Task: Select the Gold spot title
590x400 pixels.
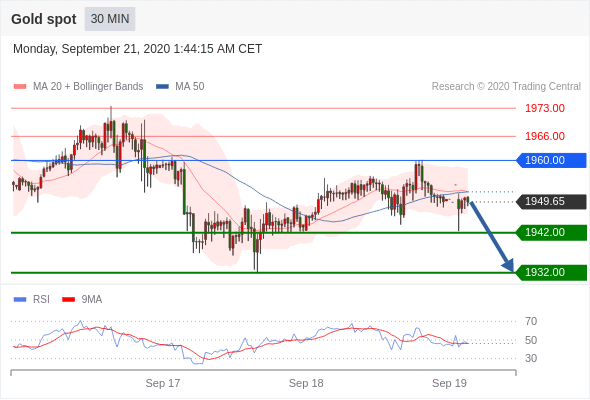Action: pos(44,19)
